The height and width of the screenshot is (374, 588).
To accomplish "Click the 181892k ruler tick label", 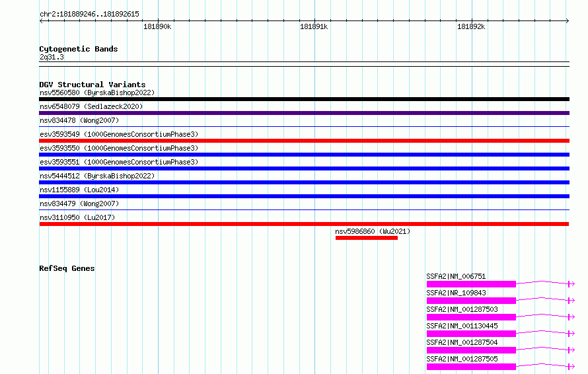I will (471, 26).
